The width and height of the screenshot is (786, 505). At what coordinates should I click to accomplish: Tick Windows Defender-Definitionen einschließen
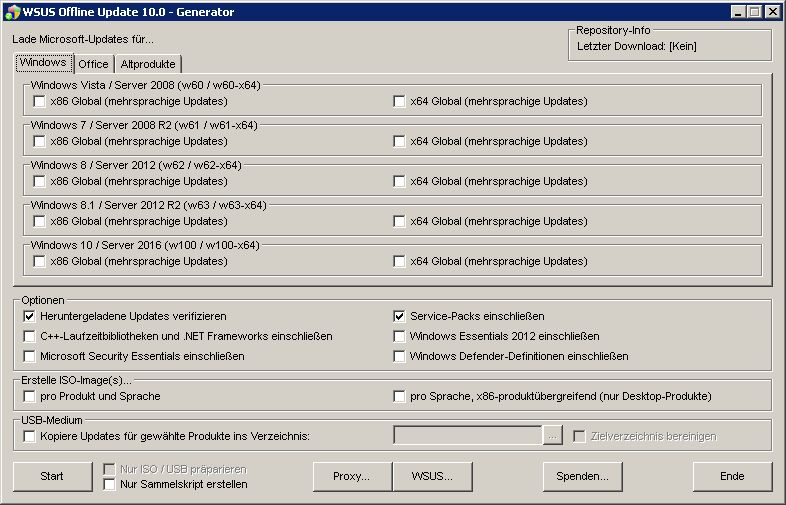point(400,357)
